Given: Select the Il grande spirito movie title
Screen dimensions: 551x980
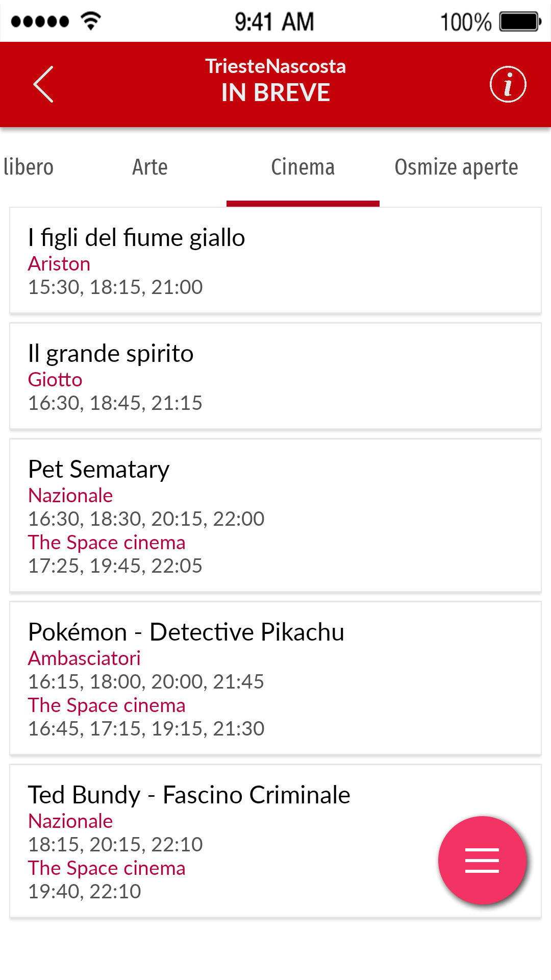Looking at the screenshot, I should 111,354.
